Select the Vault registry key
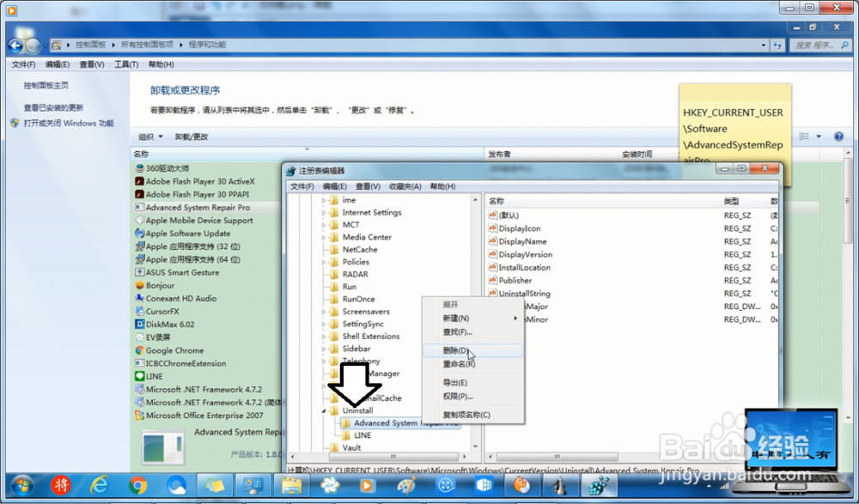This screenshot has width=859, height=504. [x=351, y=447]
